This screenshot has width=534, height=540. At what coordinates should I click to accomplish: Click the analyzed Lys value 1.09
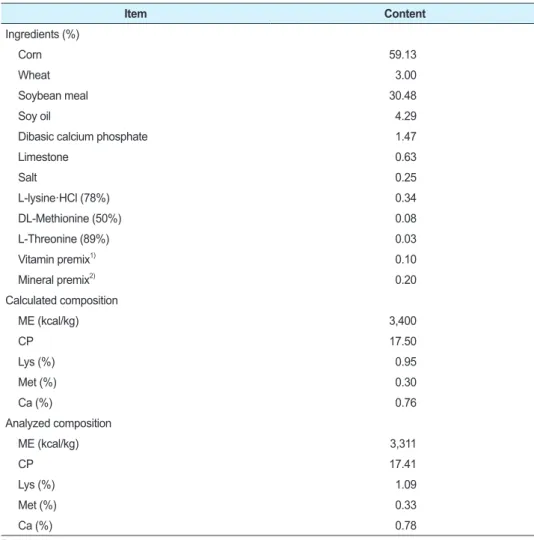pos(406,485)
